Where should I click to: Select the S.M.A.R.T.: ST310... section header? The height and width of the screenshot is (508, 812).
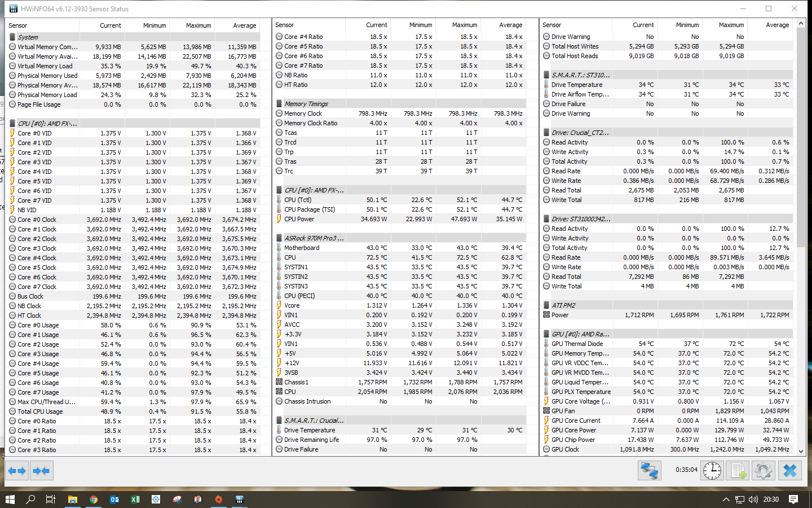667,75
